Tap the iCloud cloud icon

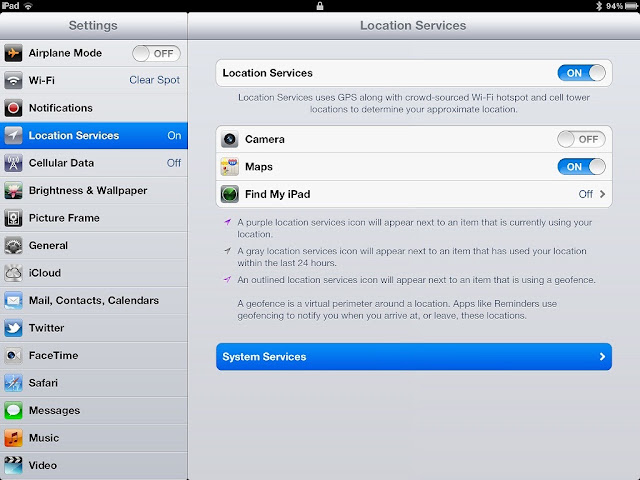coord(13,273)
